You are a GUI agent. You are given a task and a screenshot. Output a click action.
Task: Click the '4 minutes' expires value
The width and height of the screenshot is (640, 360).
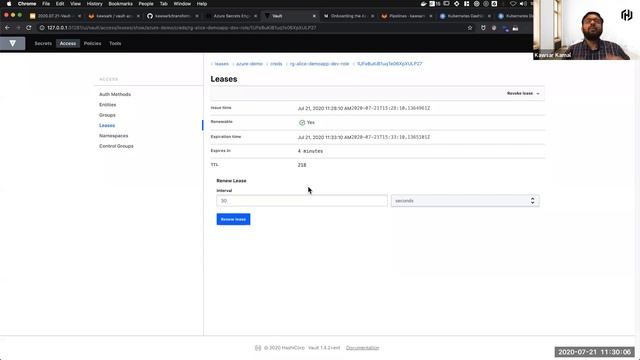[310, 151]
